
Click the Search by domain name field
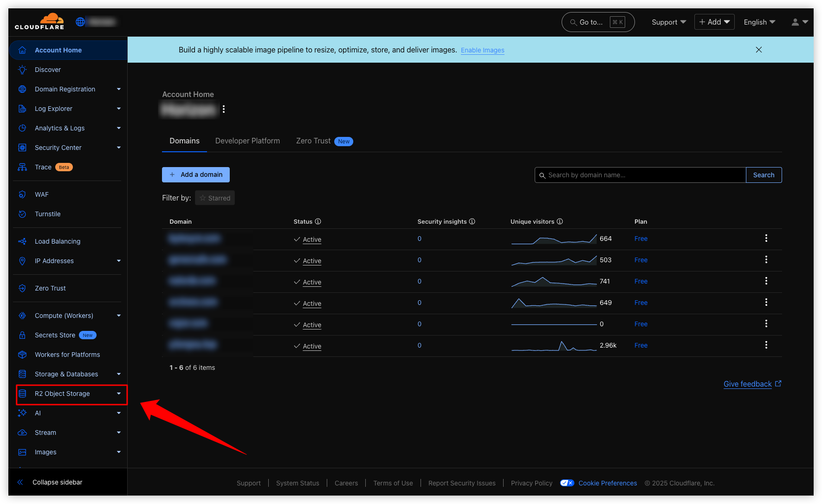[x=640, y=175]
